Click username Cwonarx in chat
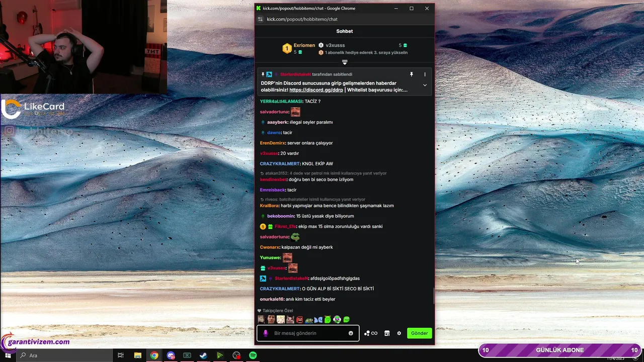This screenshot has width=644, height=362. [x=270, y=247]
